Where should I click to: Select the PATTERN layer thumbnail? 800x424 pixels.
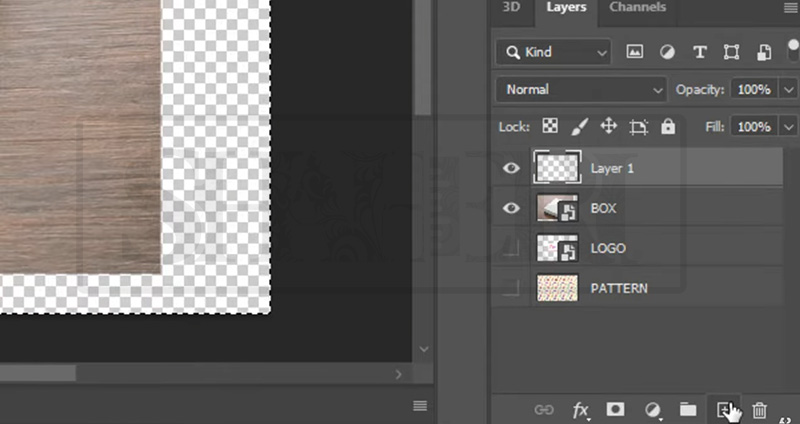click(557, 288)
